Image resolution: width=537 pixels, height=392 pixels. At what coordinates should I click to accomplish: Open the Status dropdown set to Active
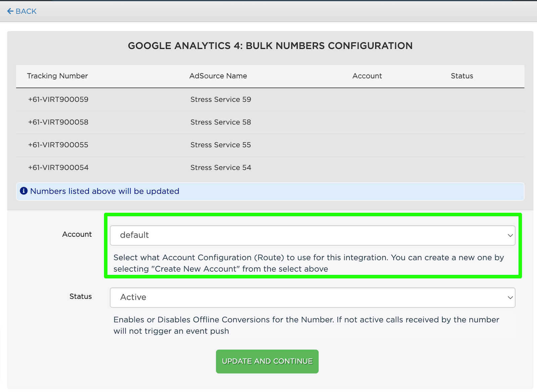tap(312, 297)
